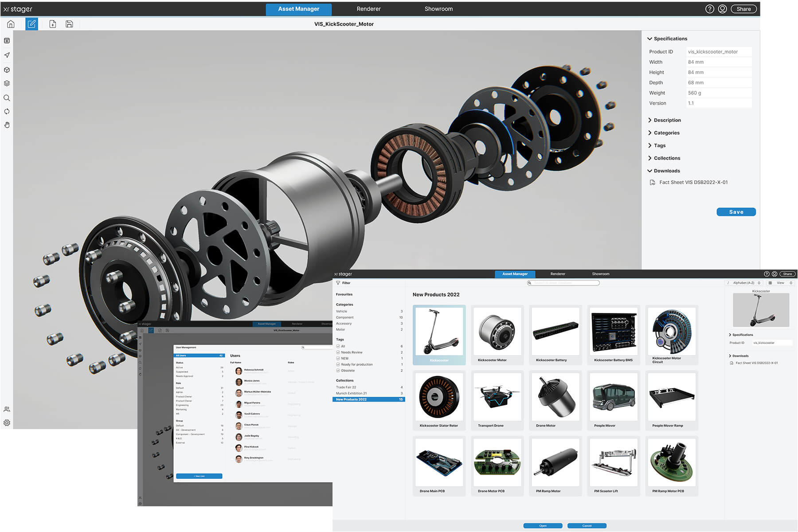Go to home in main editor toolbar
The height and width of the screenshot is (532, 798).
click(11, 24)
